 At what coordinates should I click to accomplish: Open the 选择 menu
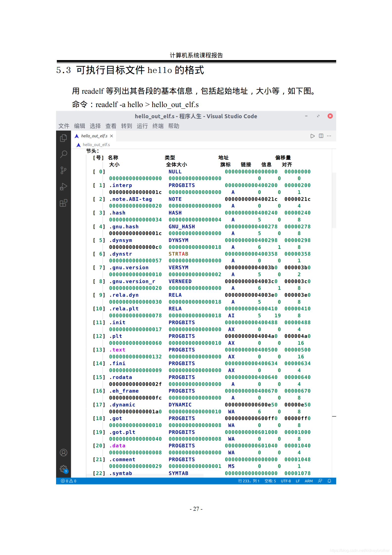pos(95,126)
